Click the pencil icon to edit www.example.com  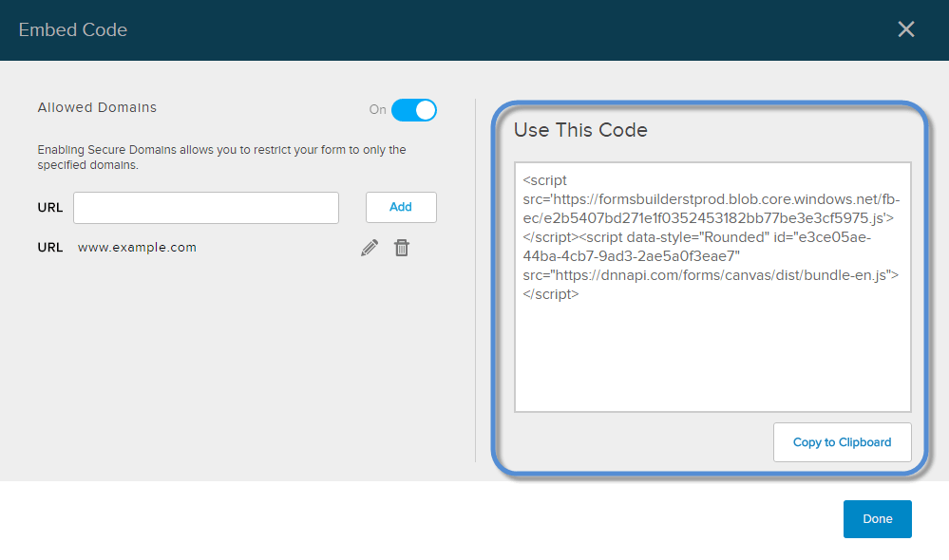coord(370,247)
